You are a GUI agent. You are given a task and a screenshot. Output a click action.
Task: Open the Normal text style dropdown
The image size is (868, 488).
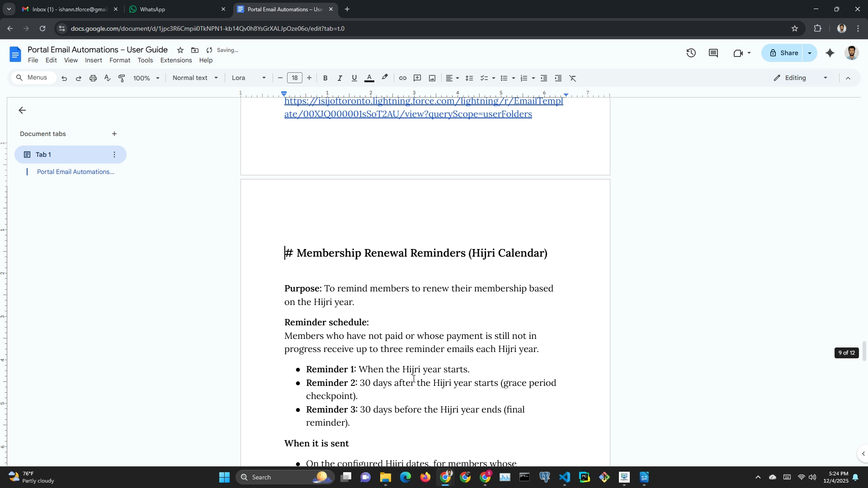(x=195, y=78)
